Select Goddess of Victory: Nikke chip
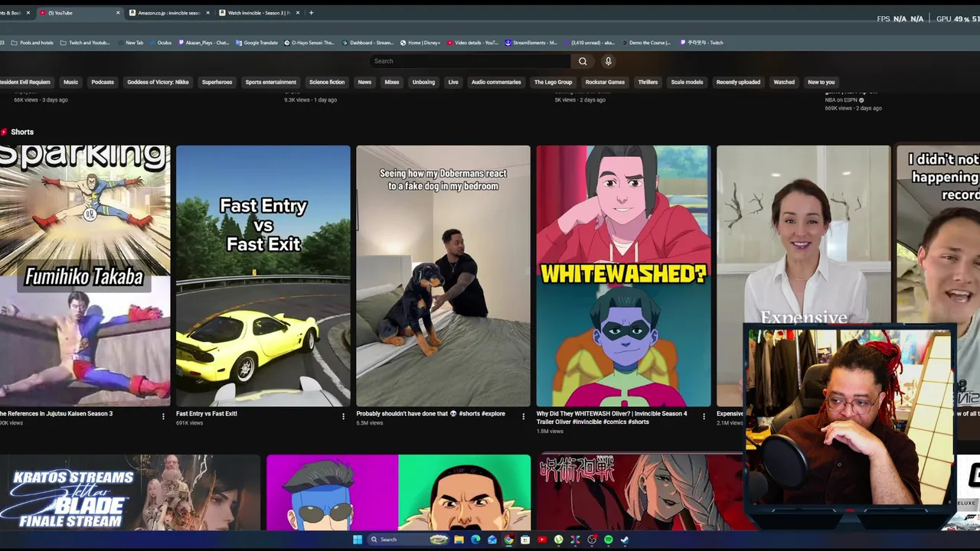This screenshot has height=551, width=980. (x=158, y=82)
